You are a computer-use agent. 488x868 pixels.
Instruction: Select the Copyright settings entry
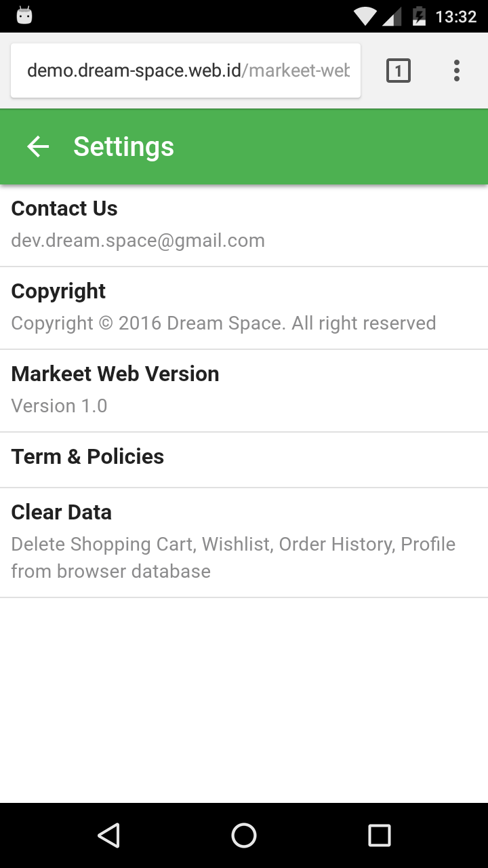tap(59, 292)
